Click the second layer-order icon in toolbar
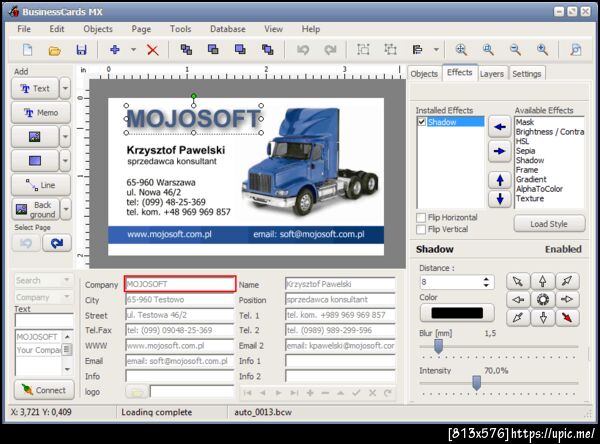The image size is (600, 444). [x=213, y=49]
